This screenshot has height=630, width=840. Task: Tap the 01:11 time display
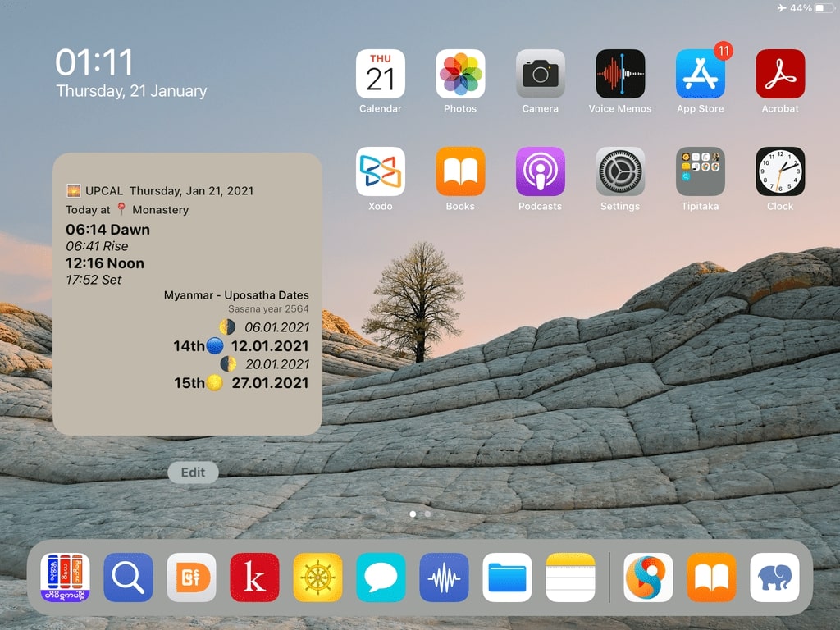coord(94,62)
